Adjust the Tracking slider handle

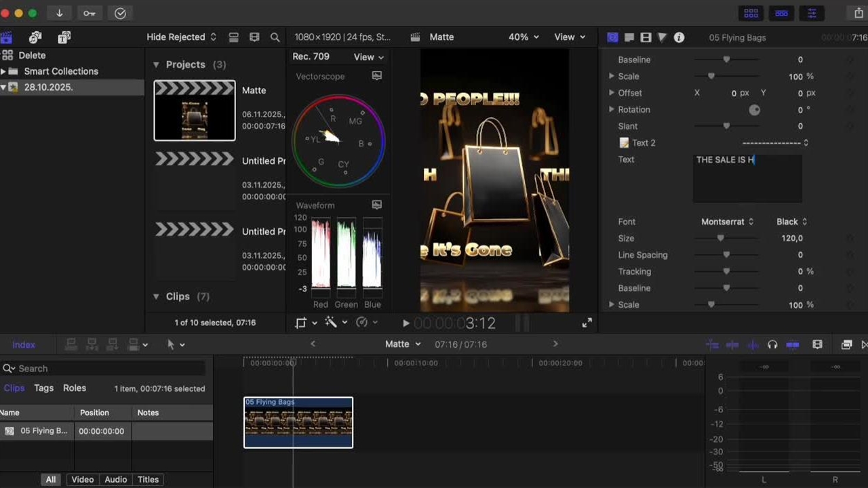point(726,271)
